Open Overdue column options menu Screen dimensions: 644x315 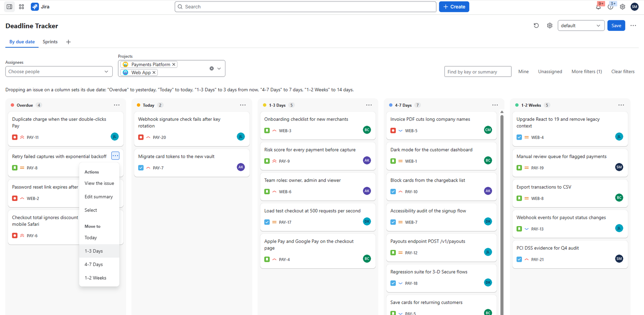[x=117, y=105]
